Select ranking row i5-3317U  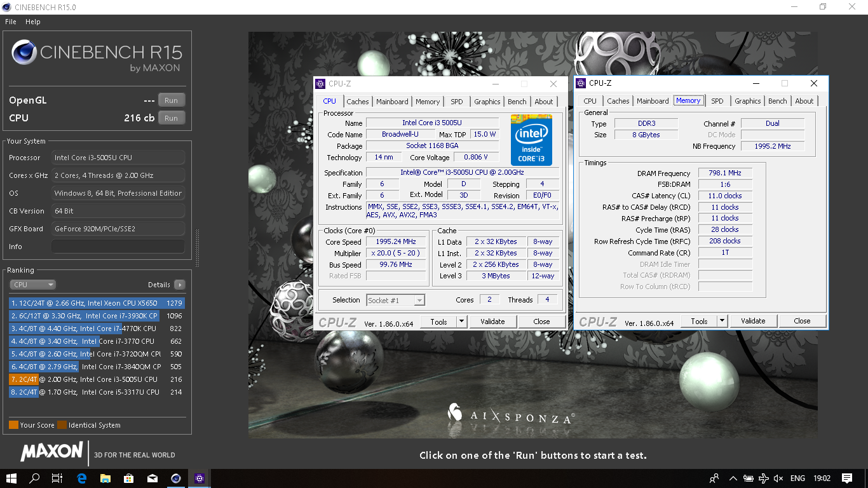[97, 392]
